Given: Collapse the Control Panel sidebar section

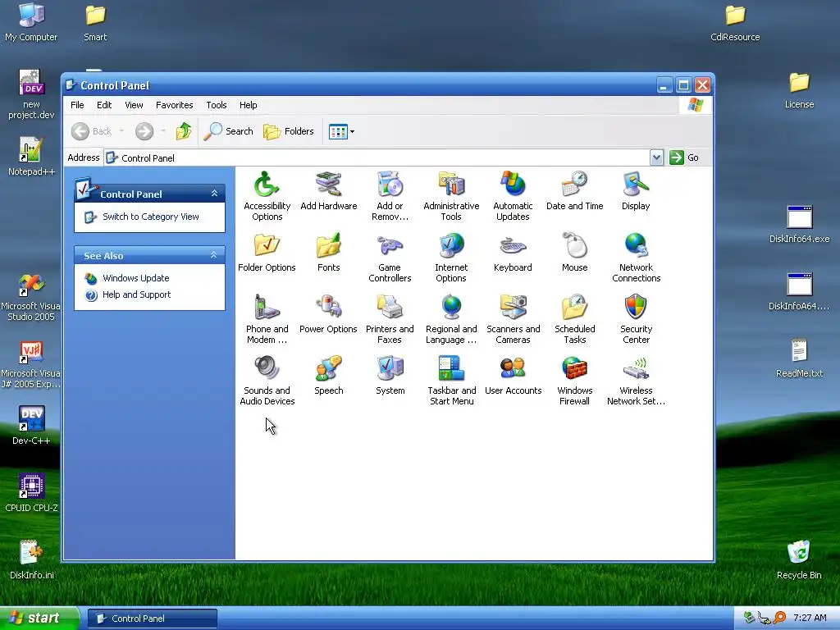Looking at the screenshot, I should pos(214,194).
